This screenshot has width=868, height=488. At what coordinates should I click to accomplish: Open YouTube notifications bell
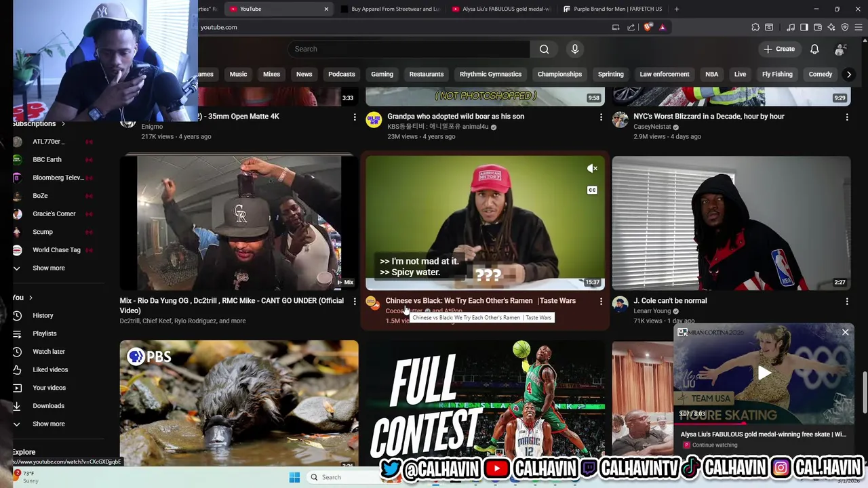814,49
